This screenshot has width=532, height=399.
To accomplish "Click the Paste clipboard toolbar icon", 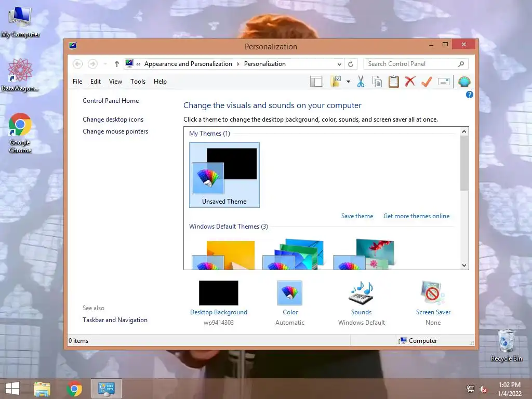I will click(394, 82).
